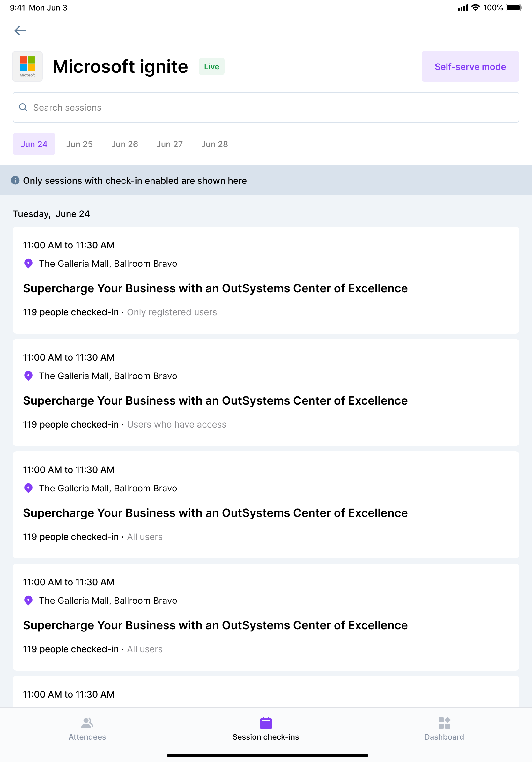
Task: Tap the back arrow icon
Action: tap(20, 31)
